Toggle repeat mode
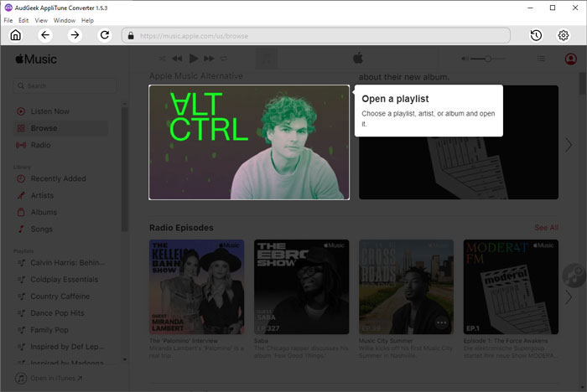The image size is (587, 392). point(224,59)
